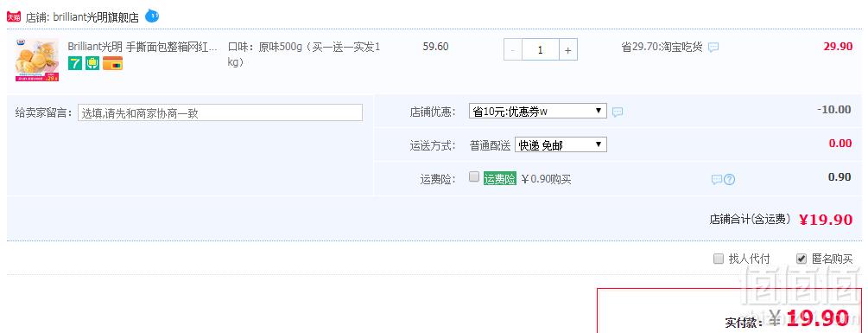Open Wangwang chat with the seller

(152, 16)
